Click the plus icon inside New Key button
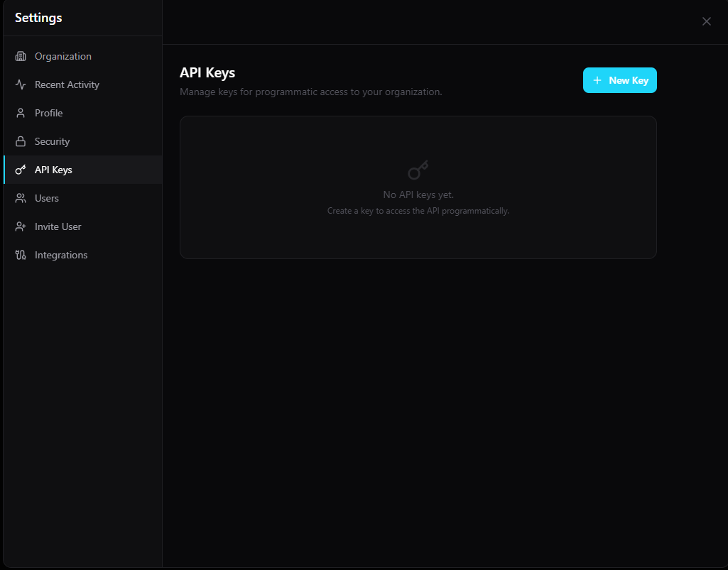 click(x=597, y=80)
